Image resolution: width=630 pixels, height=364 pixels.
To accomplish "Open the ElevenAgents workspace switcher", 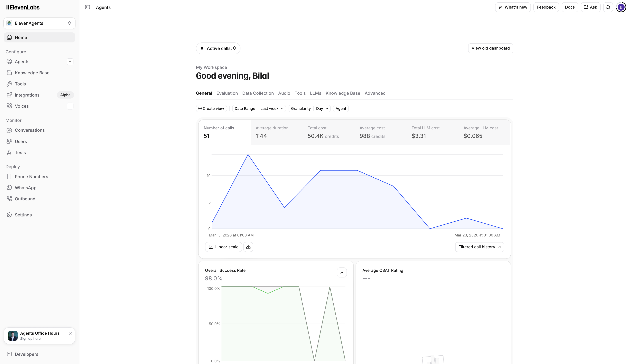I will click(39, 23).
